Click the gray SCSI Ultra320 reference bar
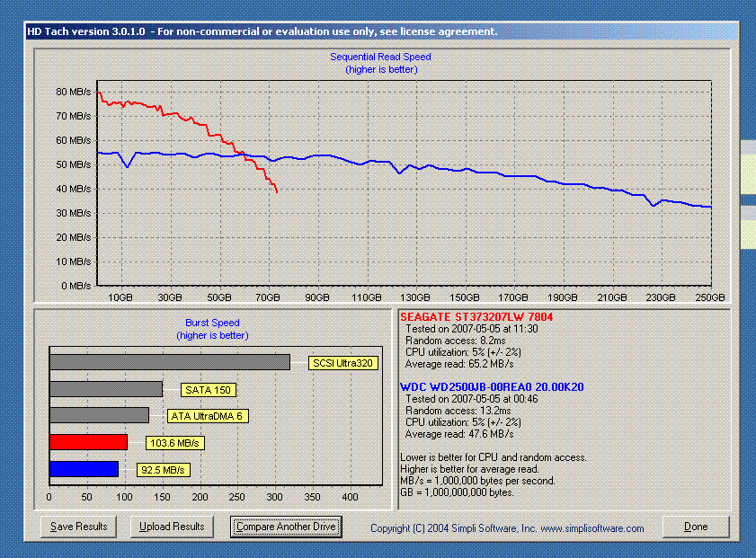 170,362
